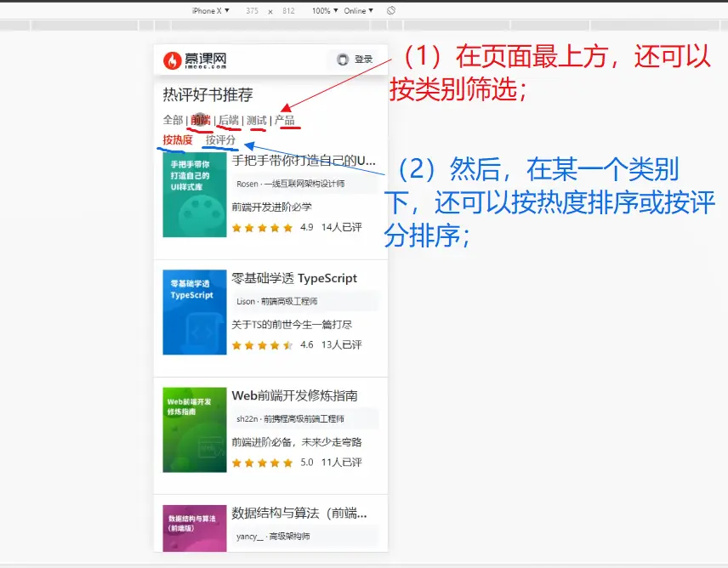The image size is (728, 568).
Task: Sort books by 按热度
Action: [178, 139]
